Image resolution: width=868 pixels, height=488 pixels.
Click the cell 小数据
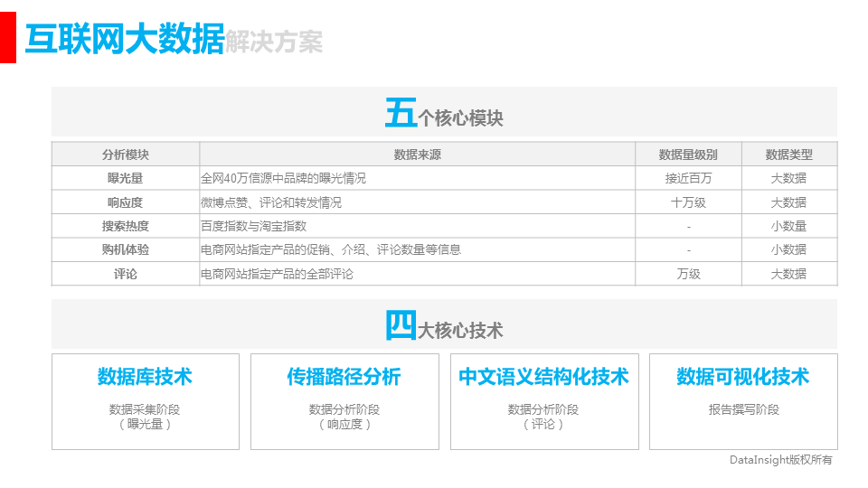[788, 249]
